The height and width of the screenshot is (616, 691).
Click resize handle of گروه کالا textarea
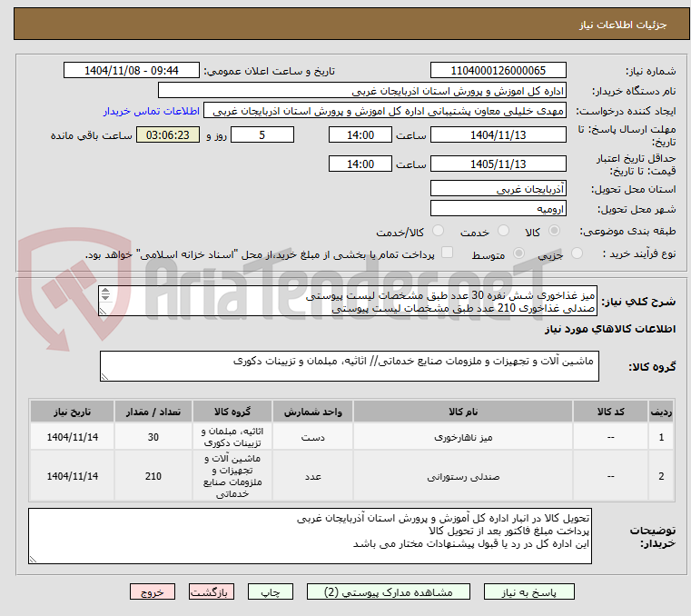coord(104,376)
